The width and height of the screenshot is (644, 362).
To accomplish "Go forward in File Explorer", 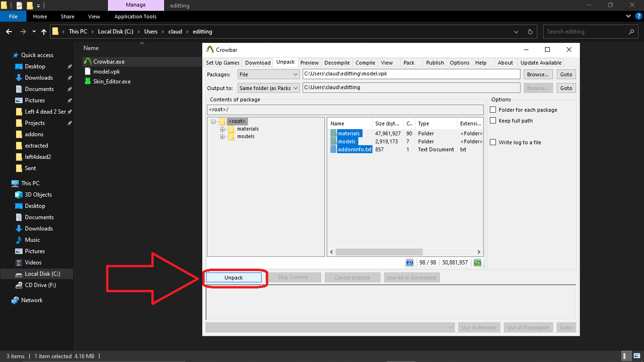I will pos(23,32).
